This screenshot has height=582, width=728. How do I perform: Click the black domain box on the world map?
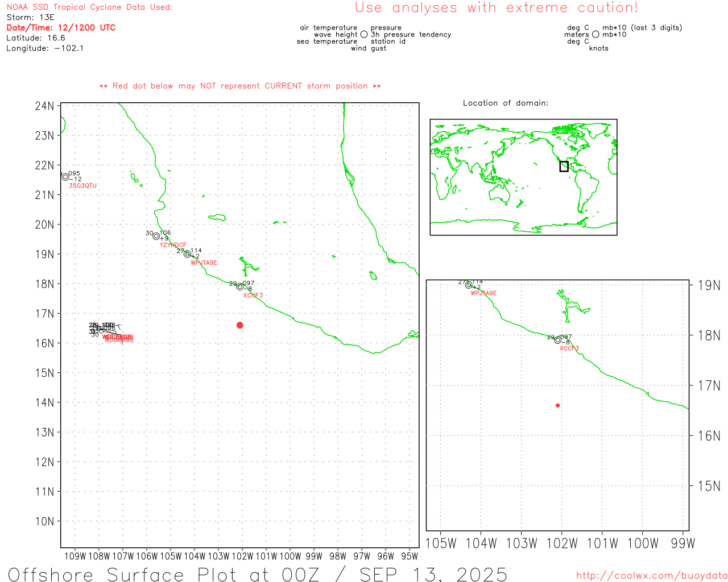[564, 167]
